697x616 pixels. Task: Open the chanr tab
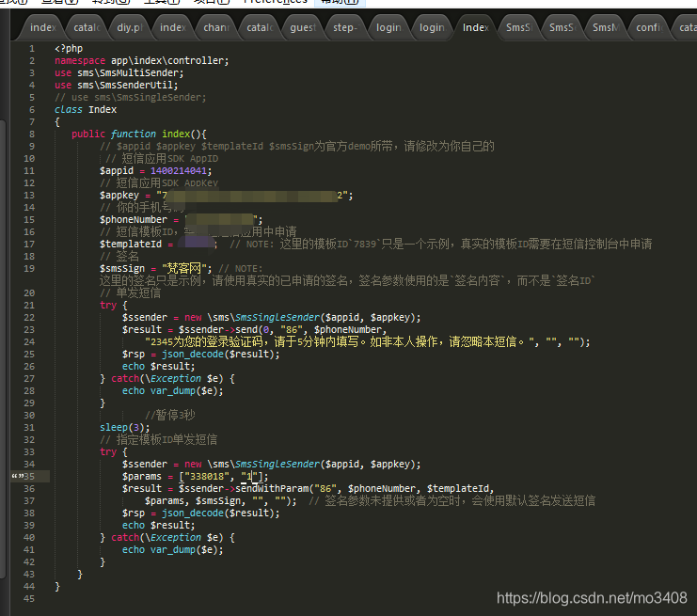(216, 27)
